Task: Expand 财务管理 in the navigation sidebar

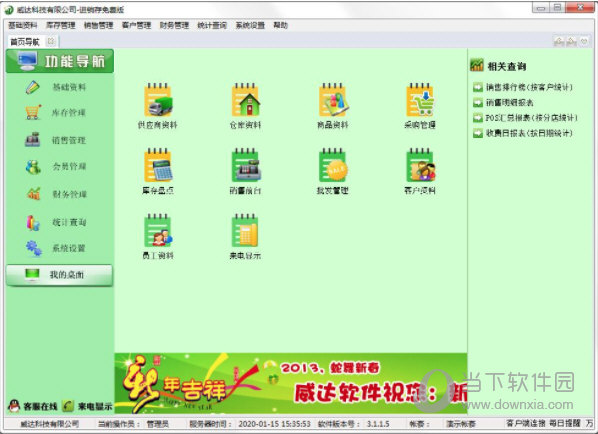Action: (69, 194)
